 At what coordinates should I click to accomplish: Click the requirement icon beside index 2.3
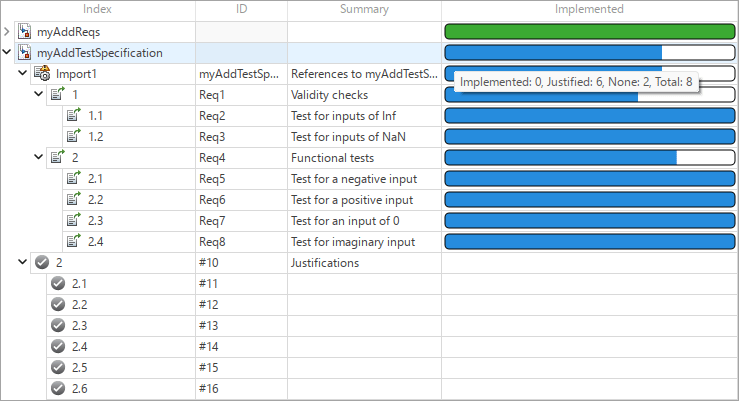point(74,221)
